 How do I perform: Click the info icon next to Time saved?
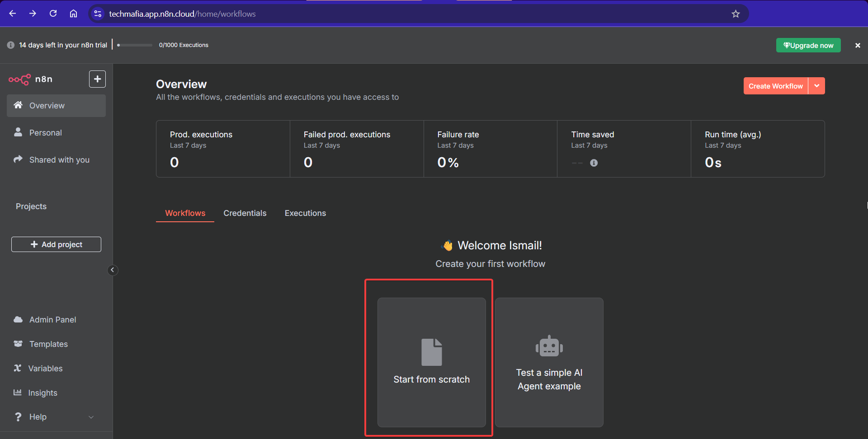pyautogui.click(x=594, y=163)
